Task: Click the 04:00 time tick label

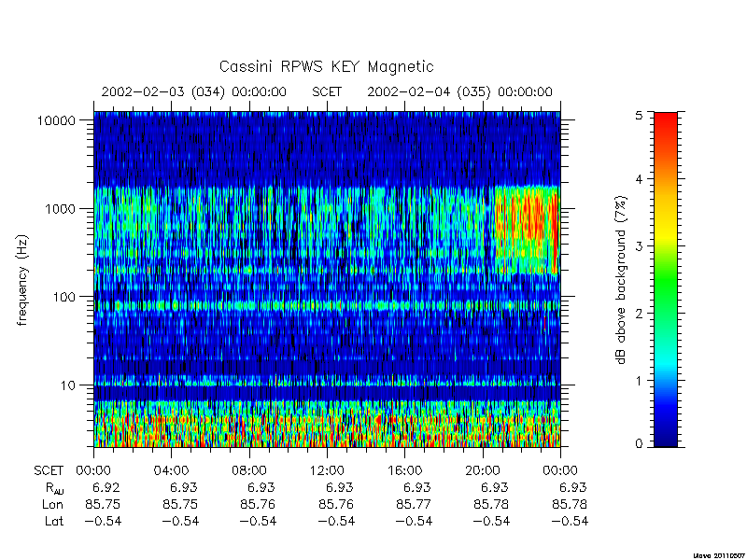Action: [171, 471]
